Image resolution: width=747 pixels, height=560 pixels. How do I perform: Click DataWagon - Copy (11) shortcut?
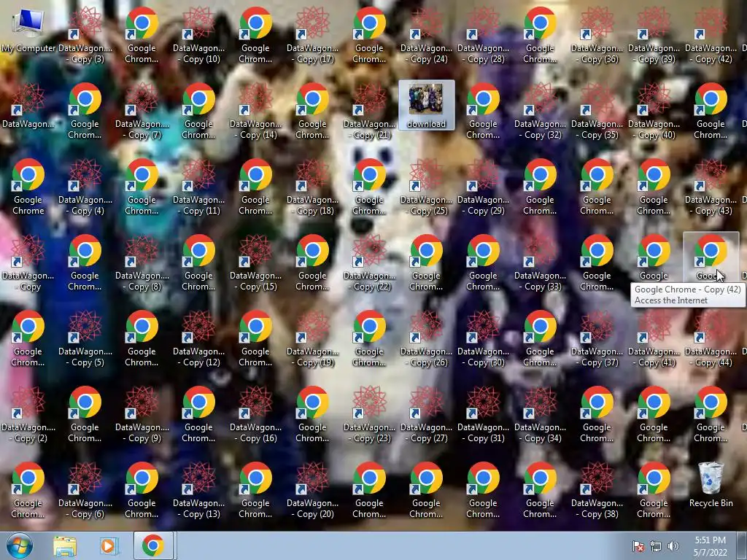coord(199,186)
